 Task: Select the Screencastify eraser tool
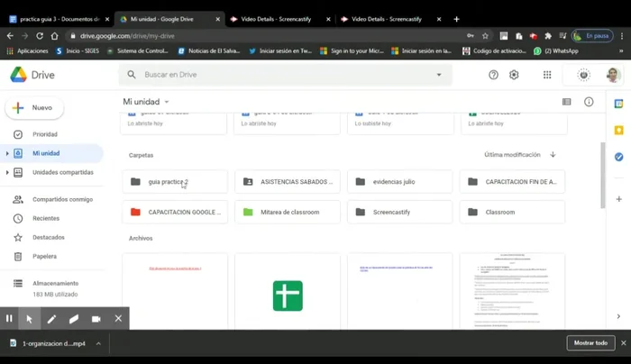pos(74,319)
